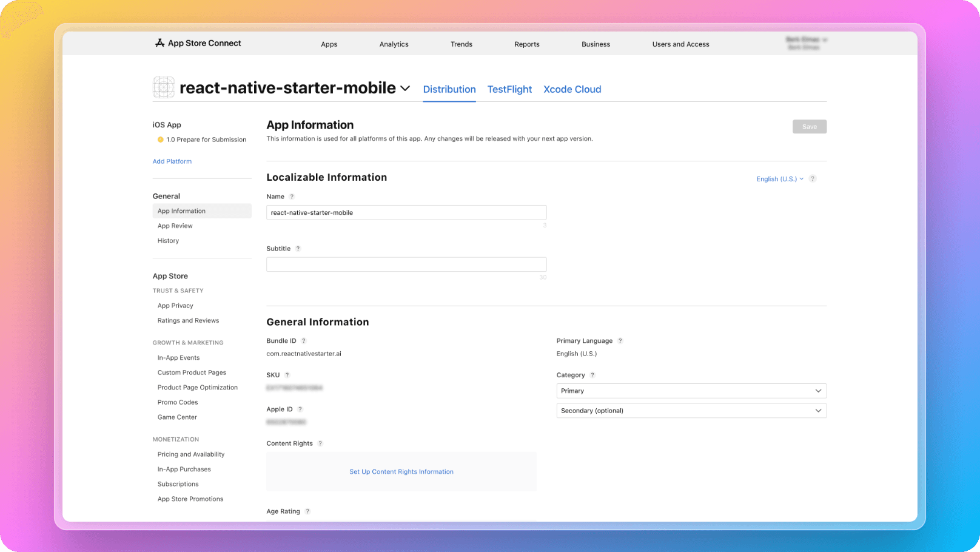Switch to the Xcode Cloud tab
Image resolution: width=980 pixels, height=552 pixels.
pyautogui.click(x=572, y=89)
